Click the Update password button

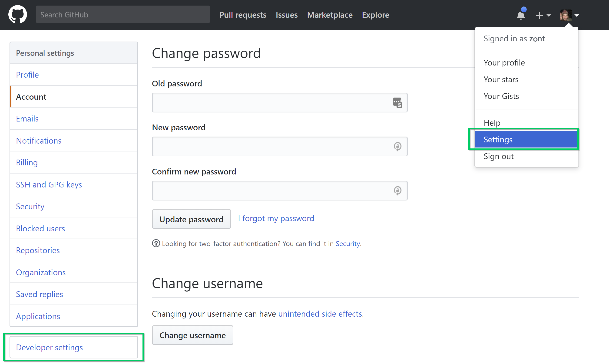click(191, 219)
